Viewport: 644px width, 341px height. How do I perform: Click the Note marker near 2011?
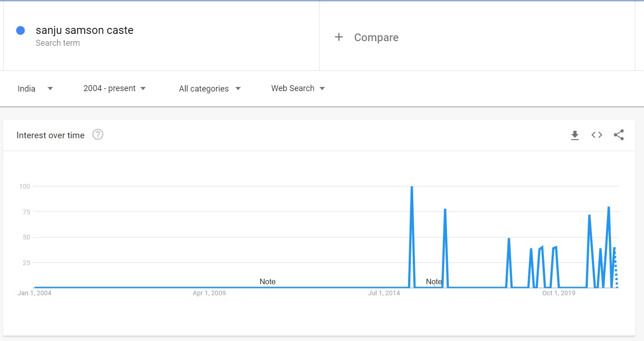[267, 281]
